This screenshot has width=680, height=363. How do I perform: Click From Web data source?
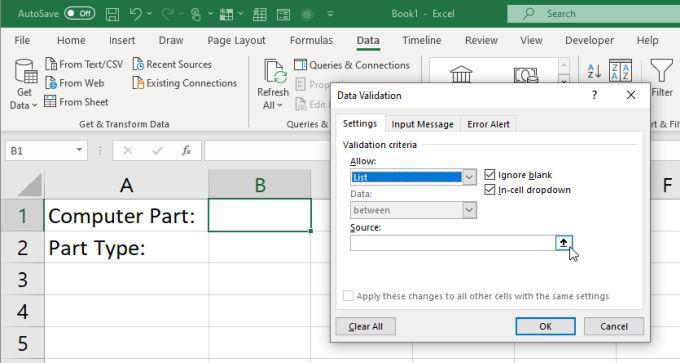[x=75, y=83]
